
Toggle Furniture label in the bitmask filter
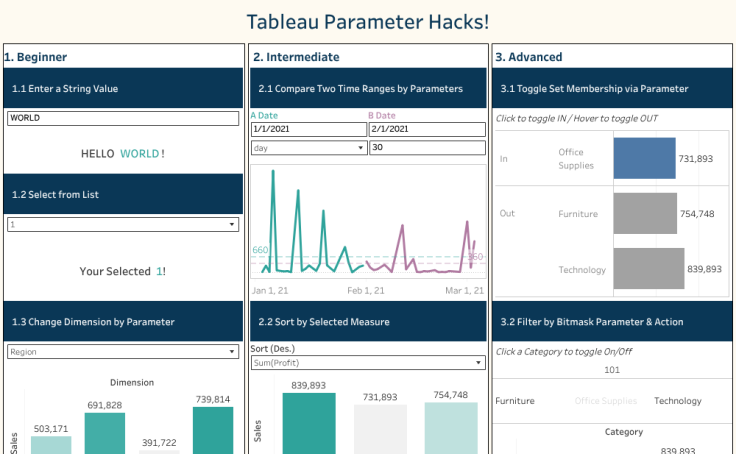(514, 401)
